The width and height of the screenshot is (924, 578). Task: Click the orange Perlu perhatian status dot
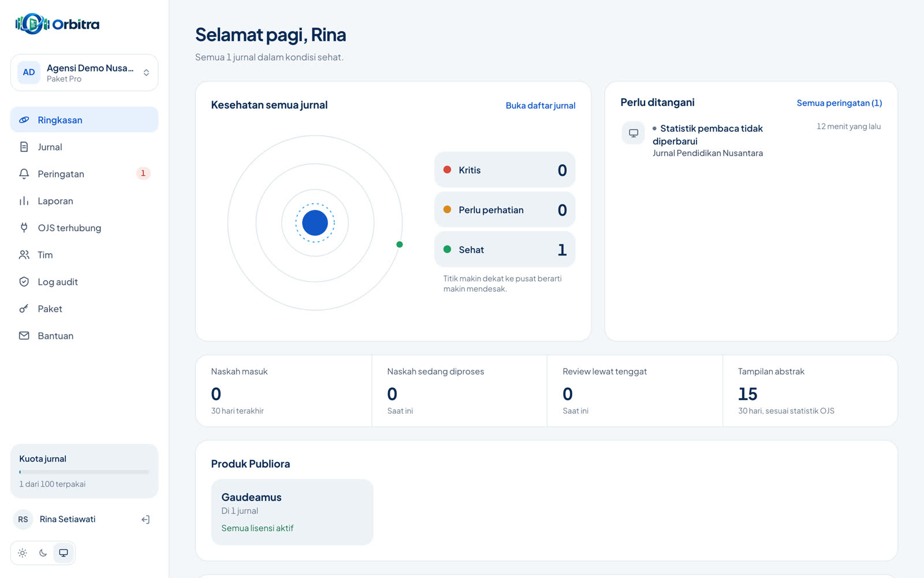click(x=447, y=210)
